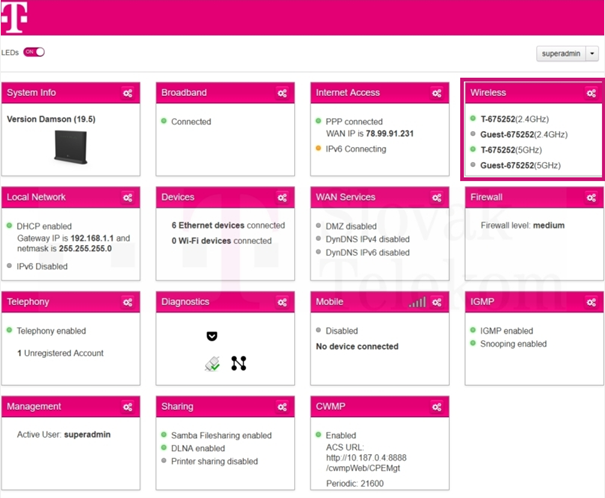Open the Mobile card header

(380, 302)
